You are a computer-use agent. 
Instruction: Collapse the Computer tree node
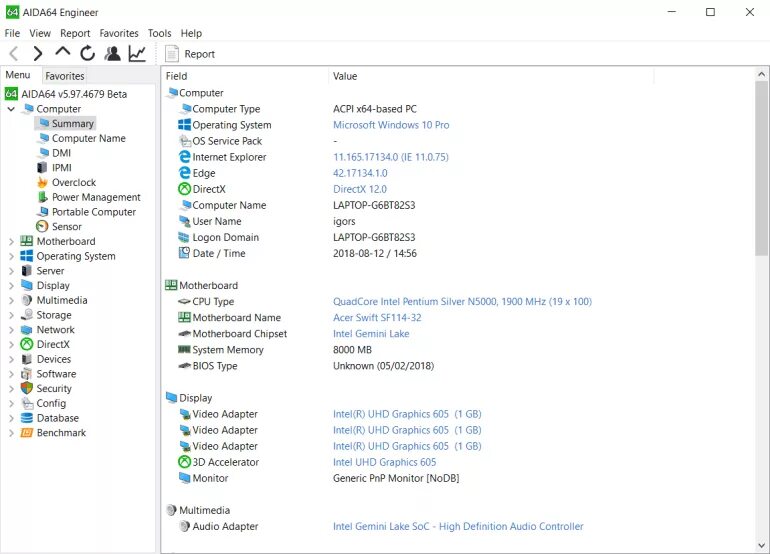pos(11,109)
